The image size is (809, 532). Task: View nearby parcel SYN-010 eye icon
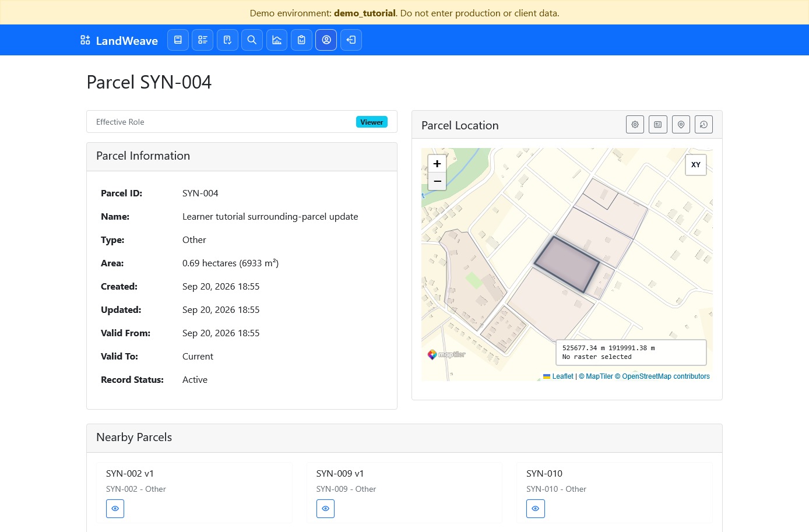pyautogui.click(x=535, y=509)
